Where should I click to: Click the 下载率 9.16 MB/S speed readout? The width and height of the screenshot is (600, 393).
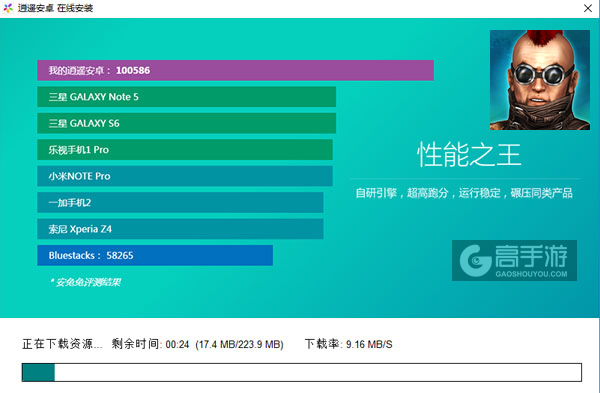[349, 344]
